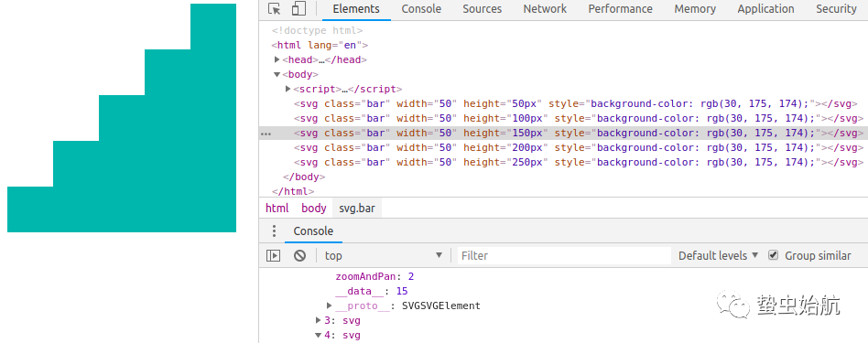Collapse the 4: svg console entry
This screenshot has width=868, height=343.
pos(319,336)
